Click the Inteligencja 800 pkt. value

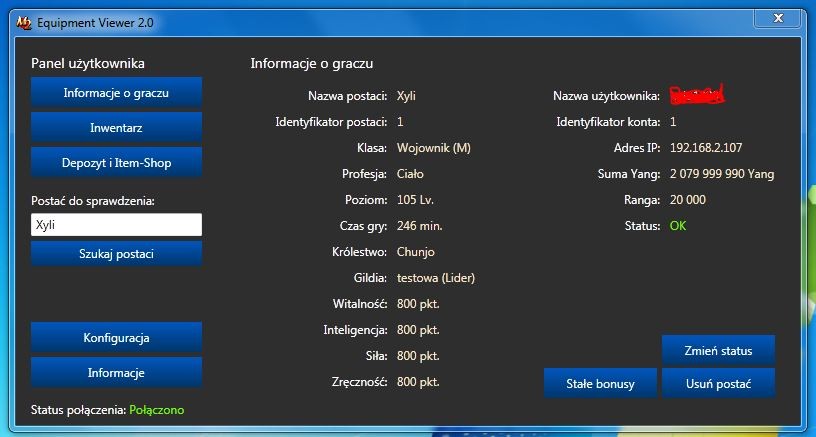click(418, 330)
